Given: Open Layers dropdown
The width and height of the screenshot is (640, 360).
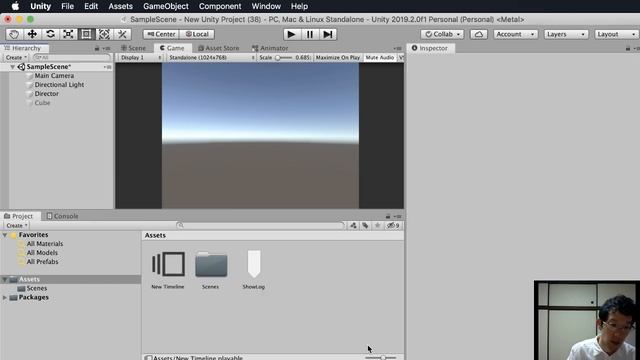Looking at the screenshot, I should tap(566, 34).
